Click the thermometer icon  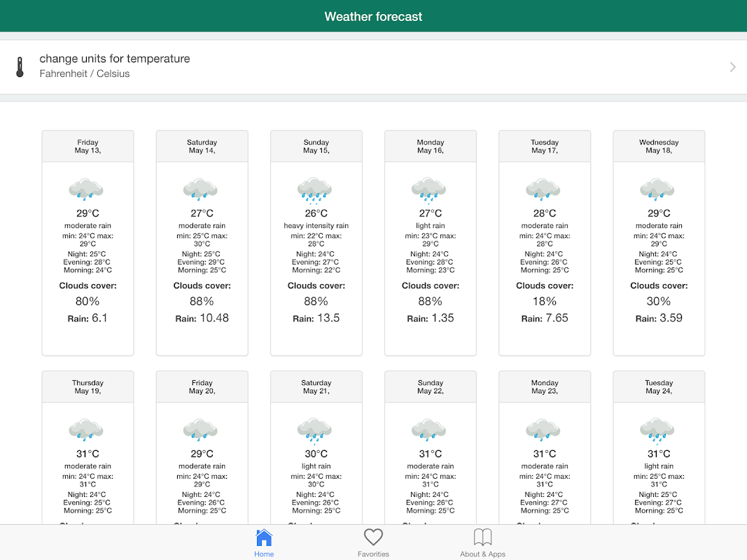[20, 66]
